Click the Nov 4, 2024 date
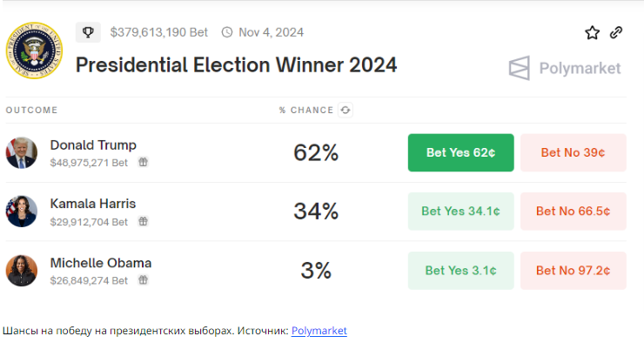This screenshot has height=343, width=644. coord(271,32)
